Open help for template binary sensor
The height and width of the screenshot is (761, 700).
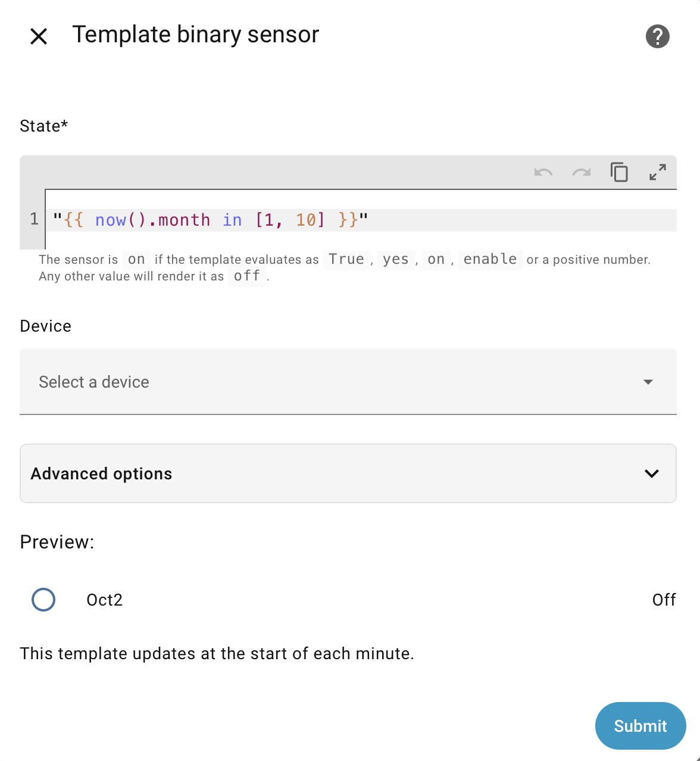pos(657,36)
